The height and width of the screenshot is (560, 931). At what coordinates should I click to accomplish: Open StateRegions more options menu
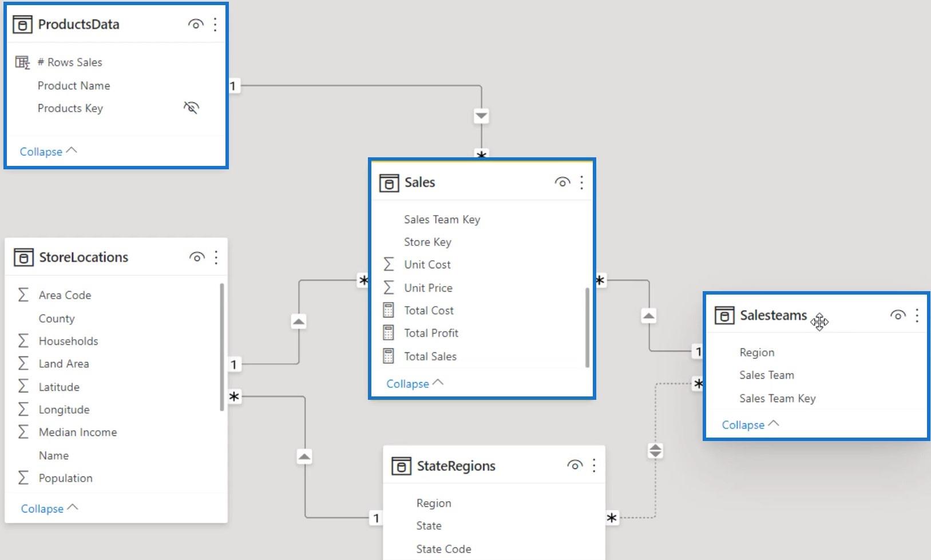pos(594,466)
